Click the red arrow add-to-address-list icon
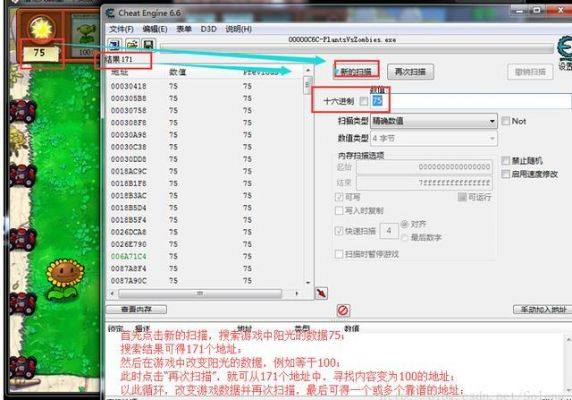 (321, 293)
